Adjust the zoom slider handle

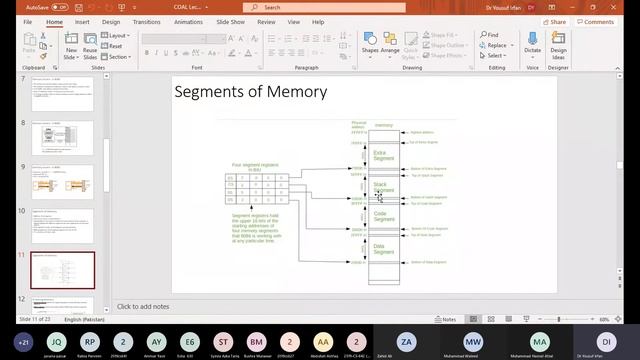click(559, 319)
